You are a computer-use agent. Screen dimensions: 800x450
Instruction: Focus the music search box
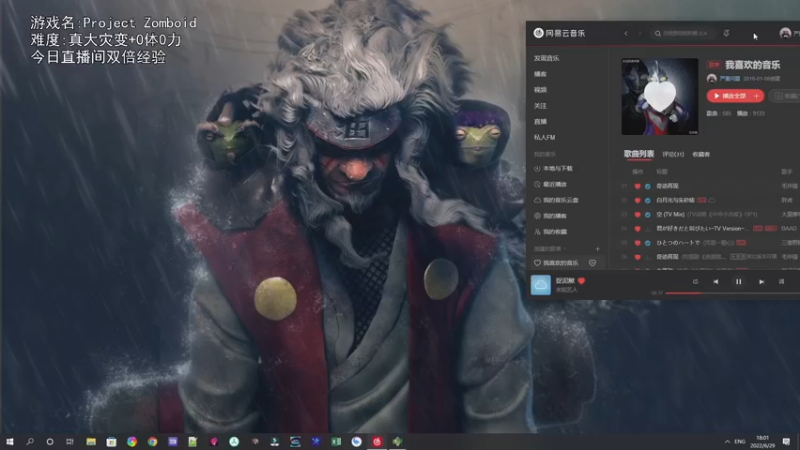pos(683,34)
